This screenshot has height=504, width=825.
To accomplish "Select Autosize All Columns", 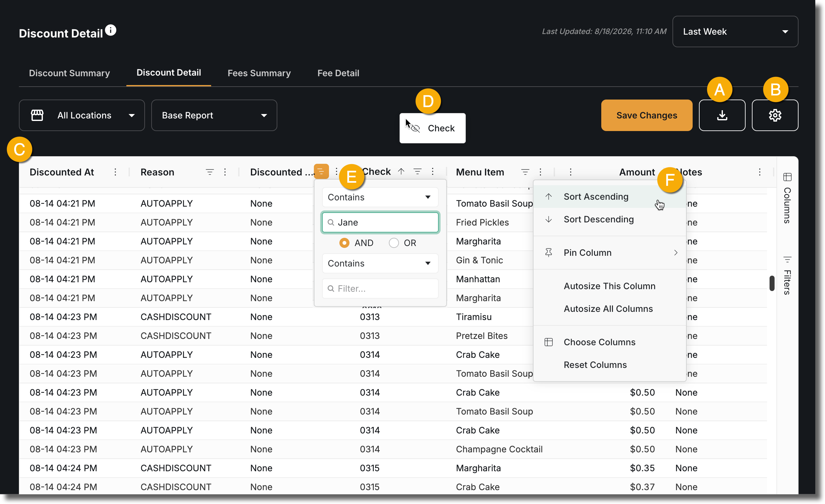I will (x=609, y=309).
